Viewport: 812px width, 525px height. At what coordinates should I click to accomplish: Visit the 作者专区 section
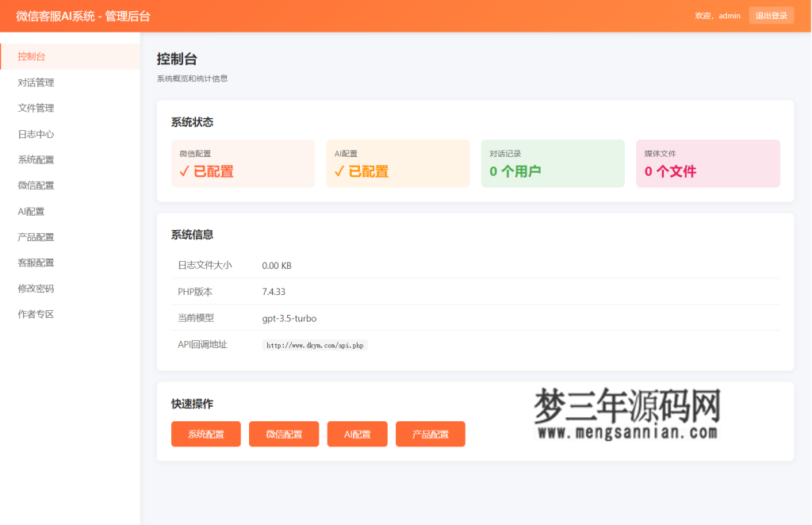pyautogui.click(x=36, y=313)
